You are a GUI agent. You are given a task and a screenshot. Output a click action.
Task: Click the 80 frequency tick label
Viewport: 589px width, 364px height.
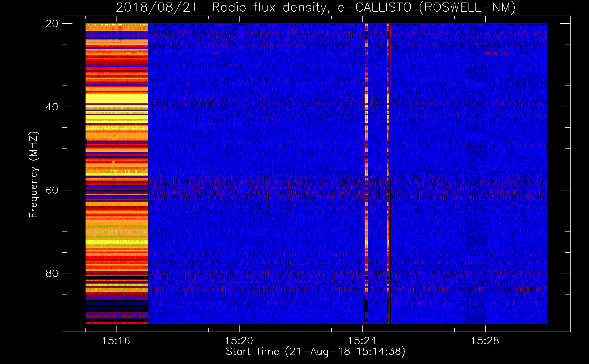(52, 273)
